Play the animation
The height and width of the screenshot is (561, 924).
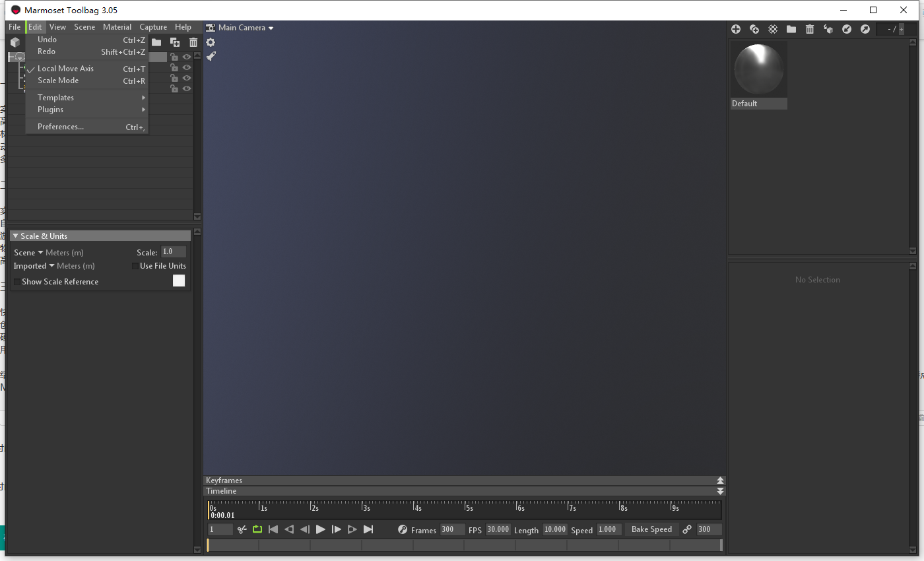321,529
